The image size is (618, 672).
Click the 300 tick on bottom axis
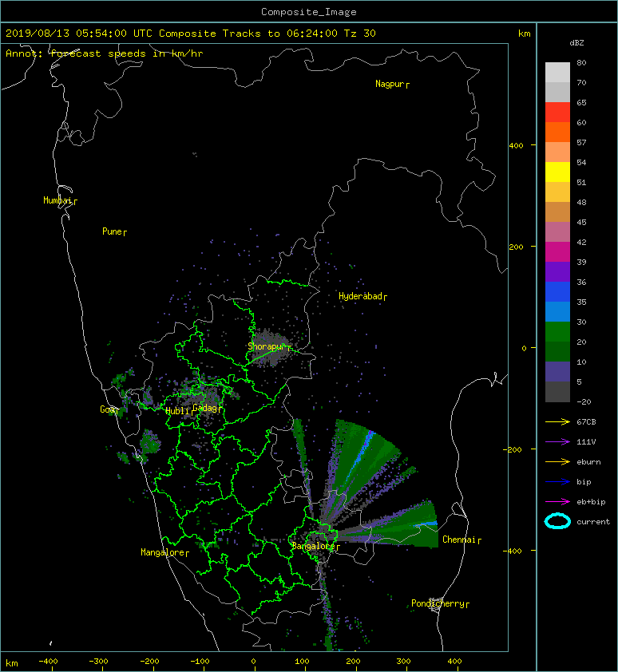point(403,662)
